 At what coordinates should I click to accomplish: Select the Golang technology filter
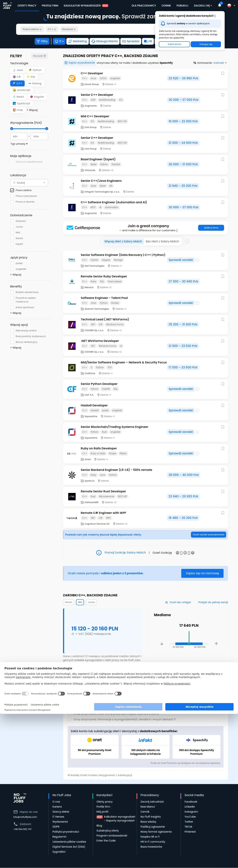coord(35,83)
